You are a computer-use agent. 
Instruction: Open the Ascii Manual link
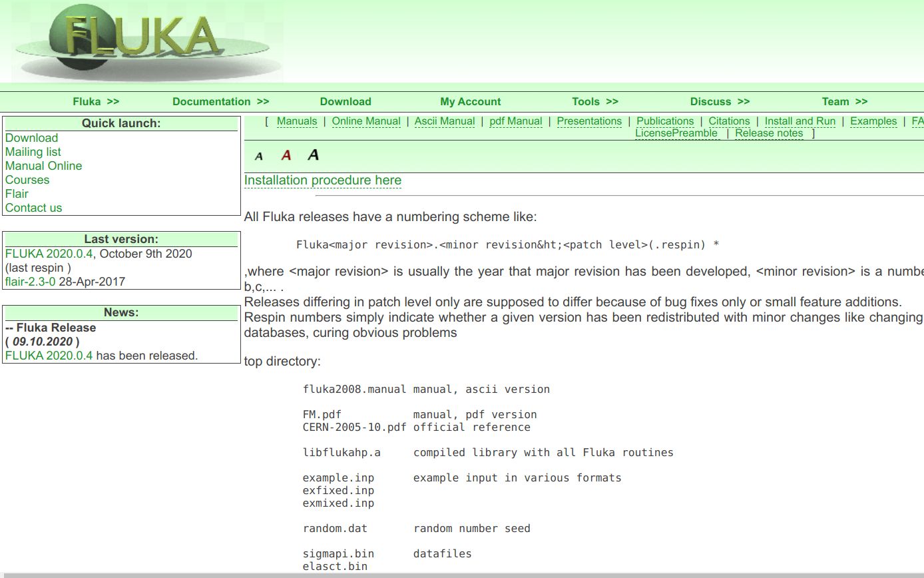coord(445,121)
